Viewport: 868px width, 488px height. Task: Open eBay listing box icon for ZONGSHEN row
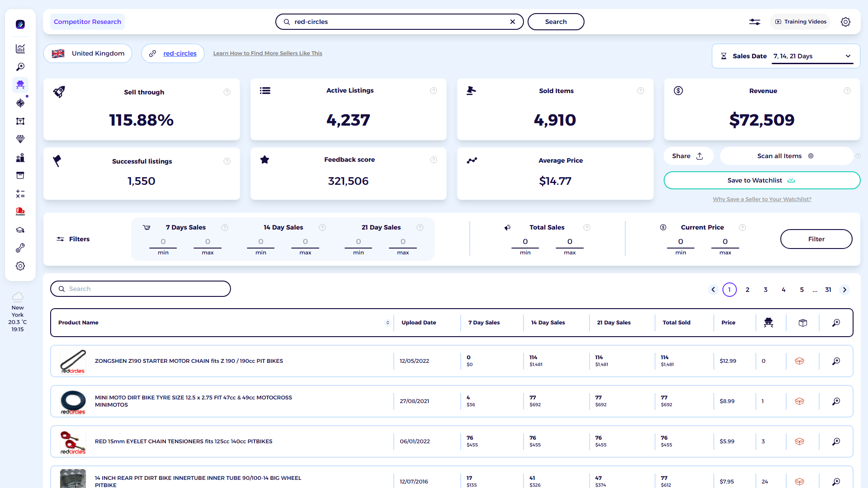(x=799, y=361)
